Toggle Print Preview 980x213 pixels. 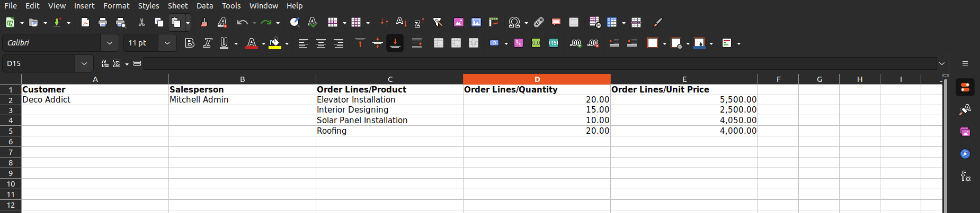point(121,22)
